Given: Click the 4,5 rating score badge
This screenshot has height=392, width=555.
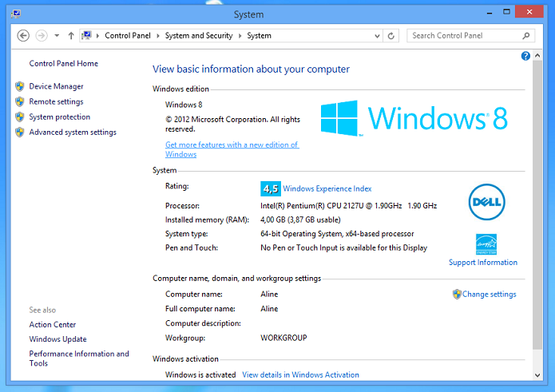Looking at the screenshot, I should pyautogui.click(x=271, y=188).
